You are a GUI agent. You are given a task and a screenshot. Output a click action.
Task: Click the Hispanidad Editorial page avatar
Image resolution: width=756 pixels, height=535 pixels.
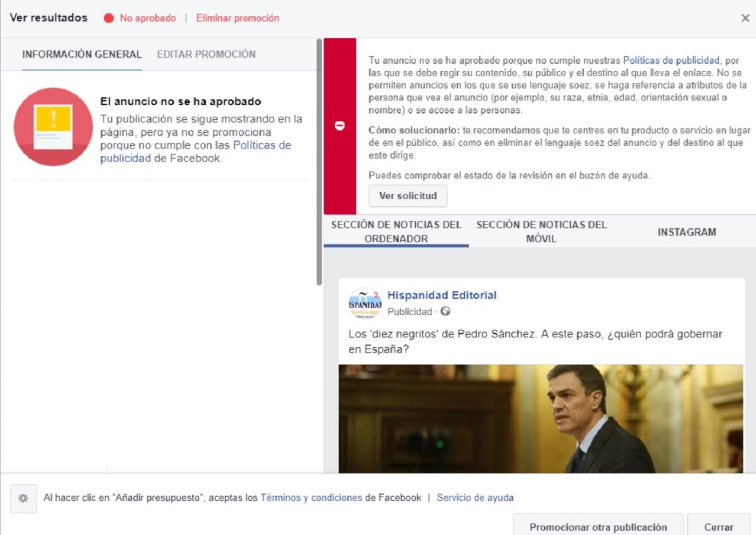point(365,303)
